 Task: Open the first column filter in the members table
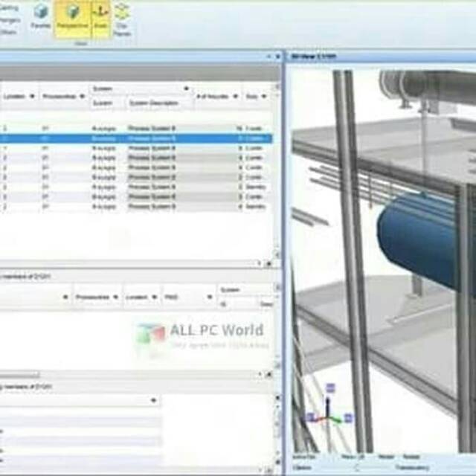(x=65, y=297)
